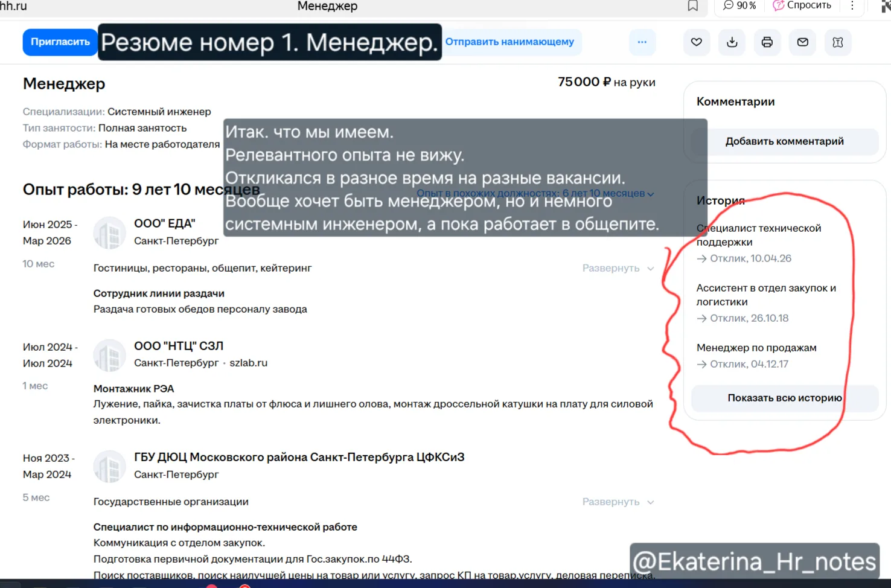Open the three-dots more actions menu
The width and height of the screenshot is (891, 588).
[642, 42]
